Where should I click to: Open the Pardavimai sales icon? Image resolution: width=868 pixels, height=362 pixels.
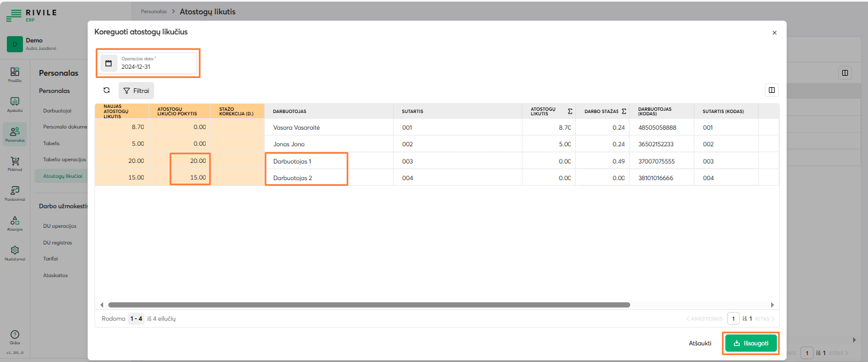(x=15, y=193)
